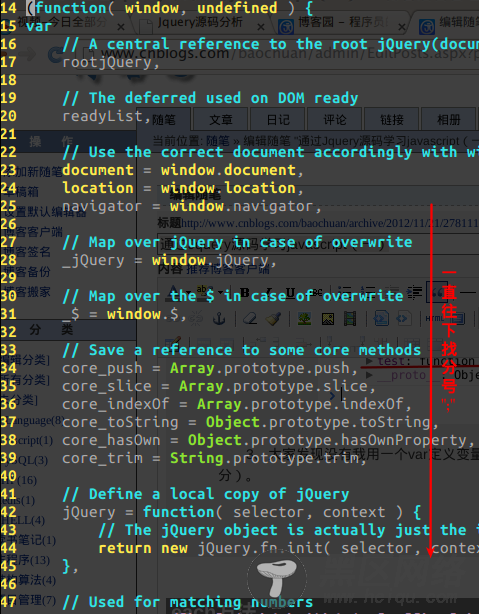Open the 管理(7) category link
Screen dimensions: 479x614
click(29, 600)
